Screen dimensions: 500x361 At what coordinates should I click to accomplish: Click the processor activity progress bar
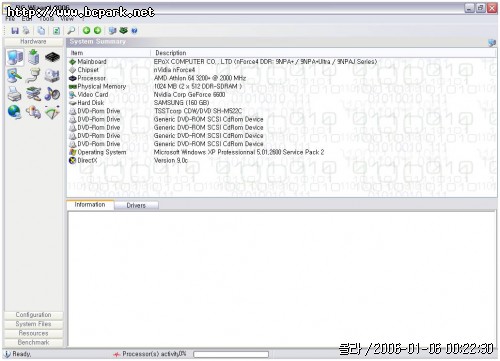point(231,354)
